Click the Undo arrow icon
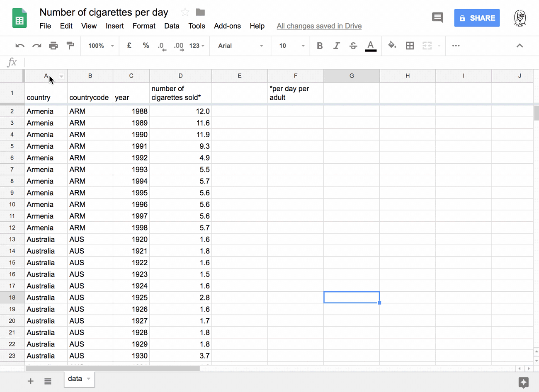539x392 pixels. [x=19, y=46]
